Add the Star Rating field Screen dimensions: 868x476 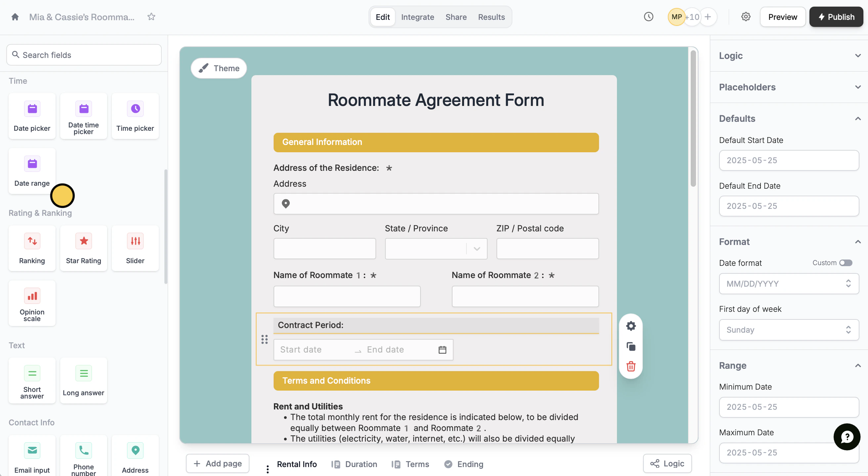click(x=84, y=249)
